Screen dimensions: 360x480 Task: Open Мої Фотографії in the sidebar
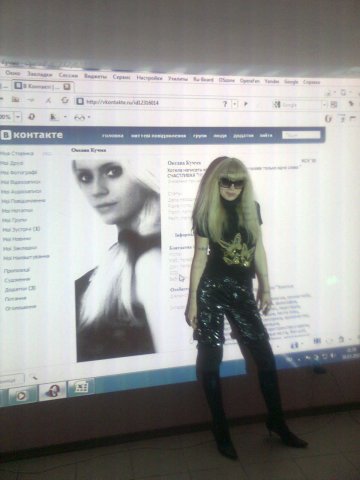[19, 173]
